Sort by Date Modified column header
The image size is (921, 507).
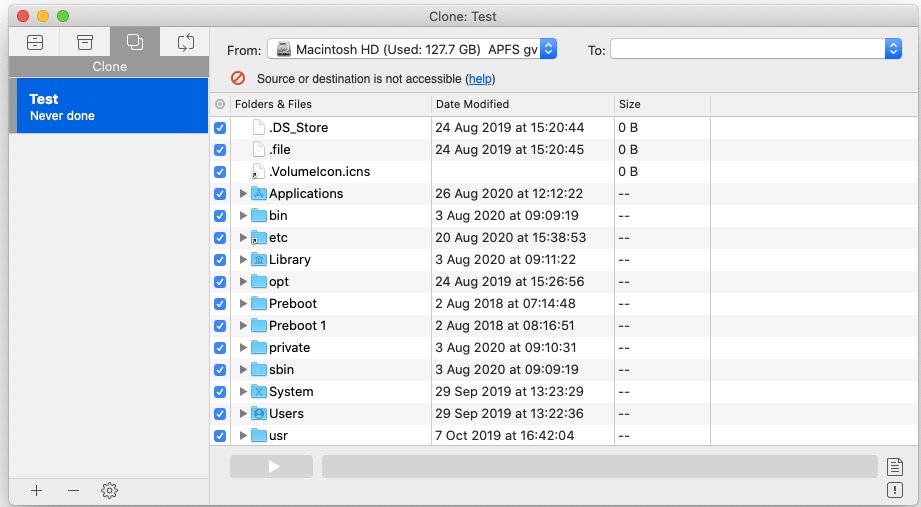pos(522,104)
